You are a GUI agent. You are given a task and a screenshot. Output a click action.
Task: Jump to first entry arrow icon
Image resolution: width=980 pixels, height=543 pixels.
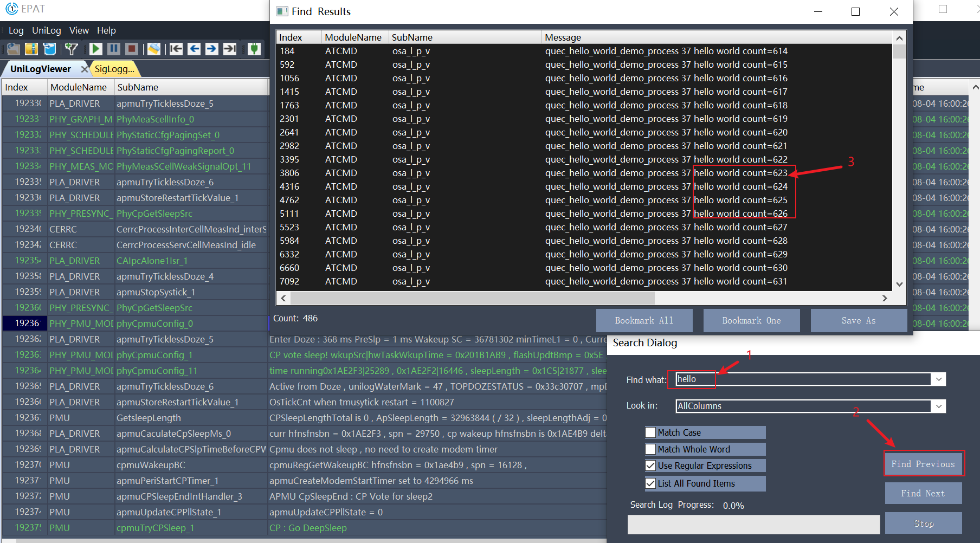click(x=176, y=49)
